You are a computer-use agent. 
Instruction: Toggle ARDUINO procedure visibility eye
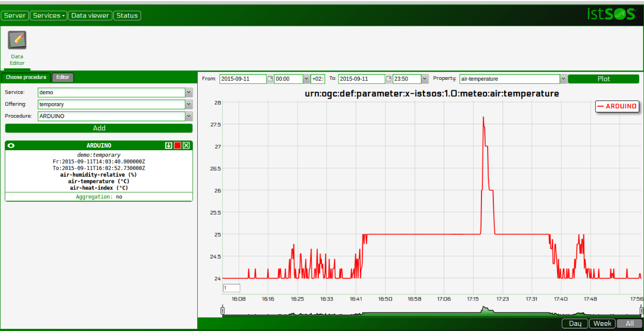pyautogui.click(x=11, y=146)
